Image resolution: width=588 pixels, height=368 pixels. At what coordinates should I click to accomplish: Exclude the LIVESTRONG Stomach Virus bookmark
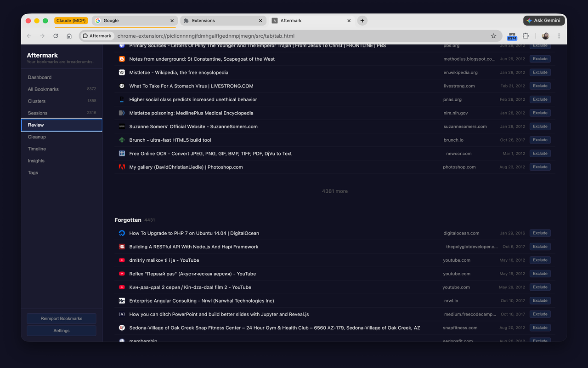tap(540, 86)
